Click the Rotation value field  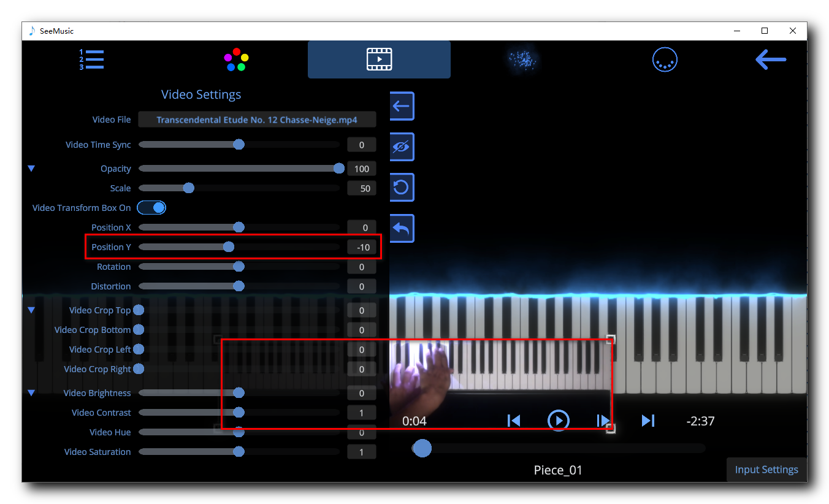coord(362,267)
